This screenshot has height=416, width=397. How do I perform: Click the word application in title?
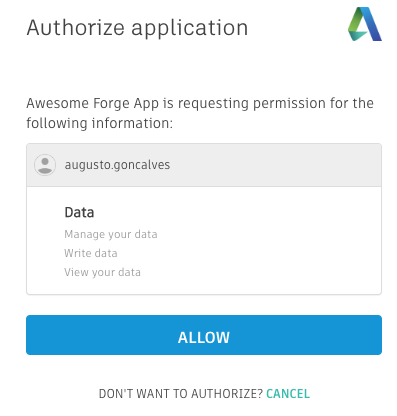[190, 29]
